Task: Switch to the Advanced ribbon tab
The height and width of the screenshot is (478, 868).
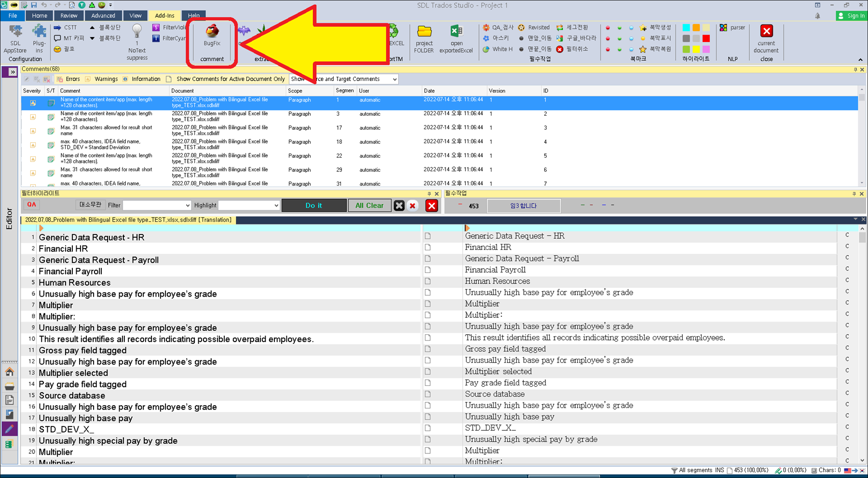Action: pyautogui.click(x=103, y=15)
